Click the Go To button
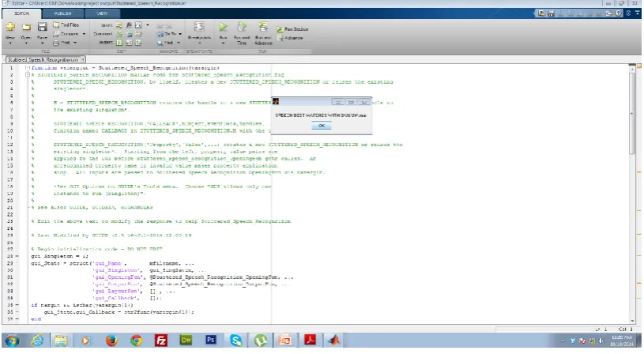Screen dimensions: 644x354 tap(167, 34)
